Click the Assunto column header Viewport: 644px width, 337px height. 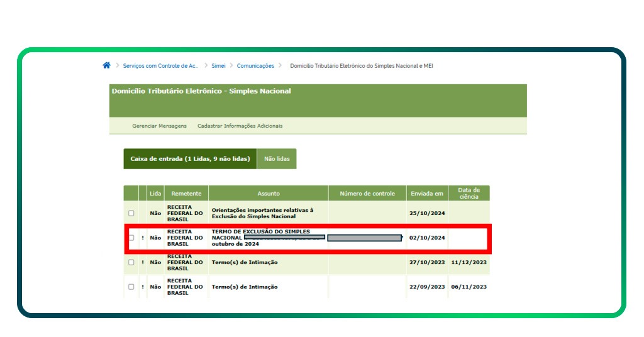coord(269,194)
